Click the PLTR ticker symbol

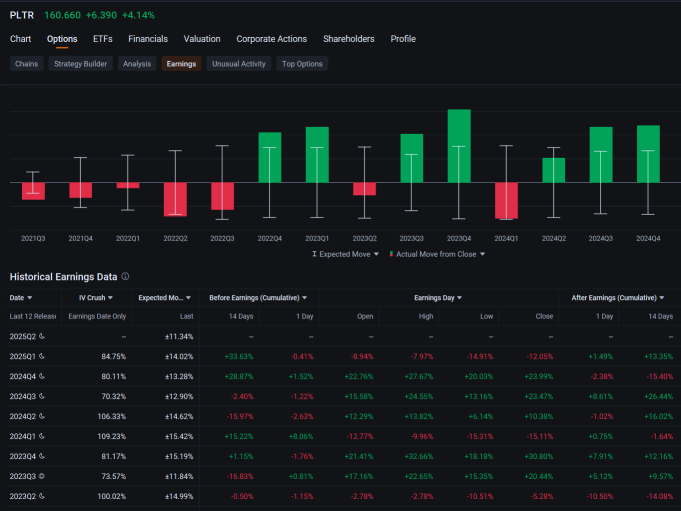(x=22, y=15)
